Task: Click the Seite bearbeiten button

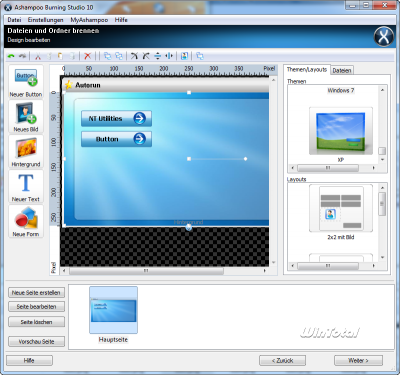Action: (36, 307)
